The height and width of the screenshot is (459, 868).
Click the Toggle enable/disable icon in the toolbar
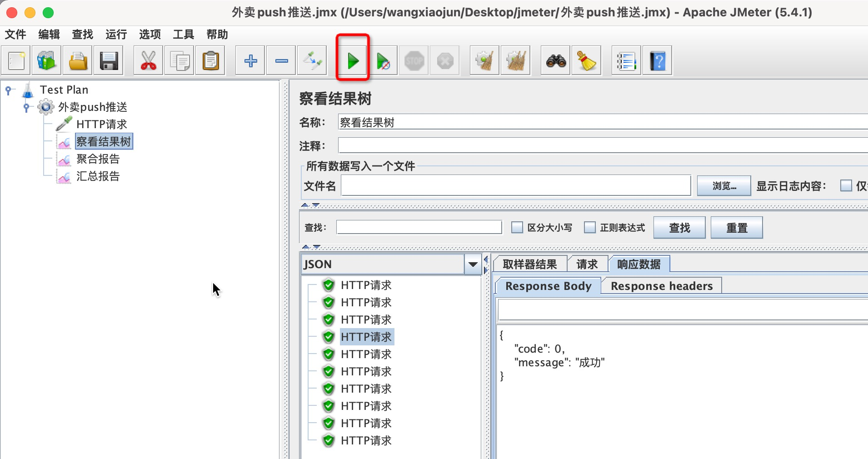pyautogui.click(x=312, y=60)
